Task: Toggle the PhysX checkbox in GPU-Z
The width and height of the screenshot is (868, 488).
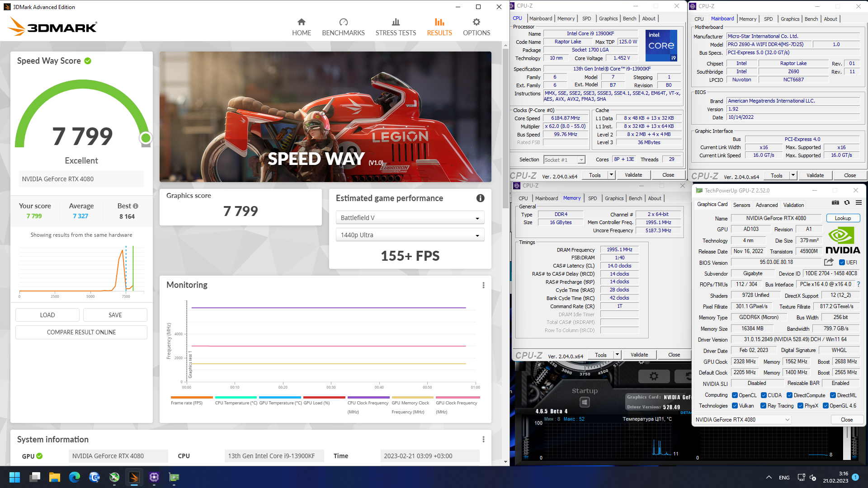Action: [x=800, y=406]
